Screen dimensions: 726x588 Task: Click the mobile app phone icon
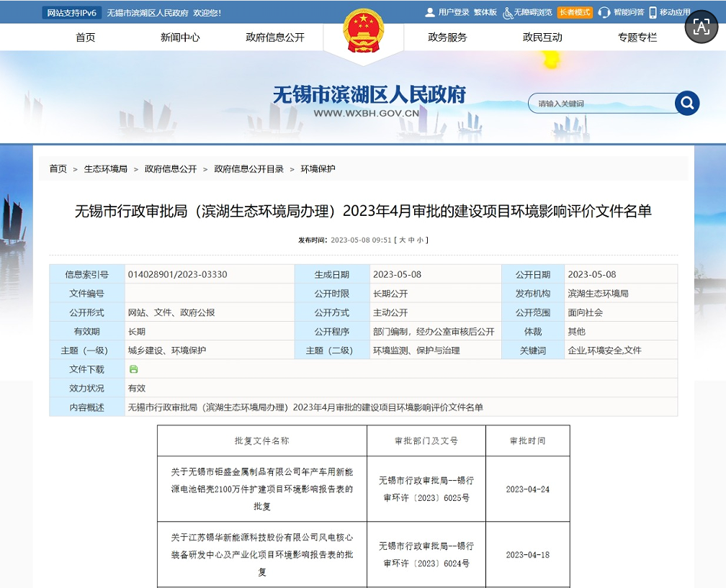(653, 12)
